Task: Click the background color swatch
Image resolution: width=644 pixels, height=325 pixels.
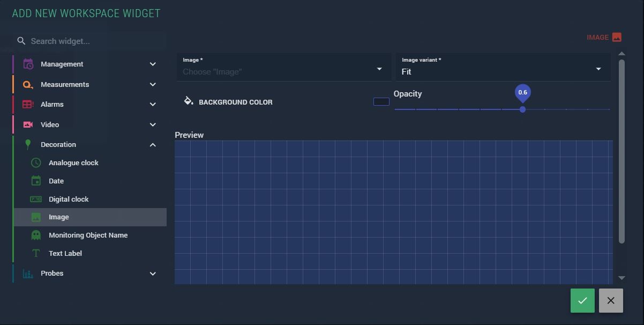Action: (381, 102)
